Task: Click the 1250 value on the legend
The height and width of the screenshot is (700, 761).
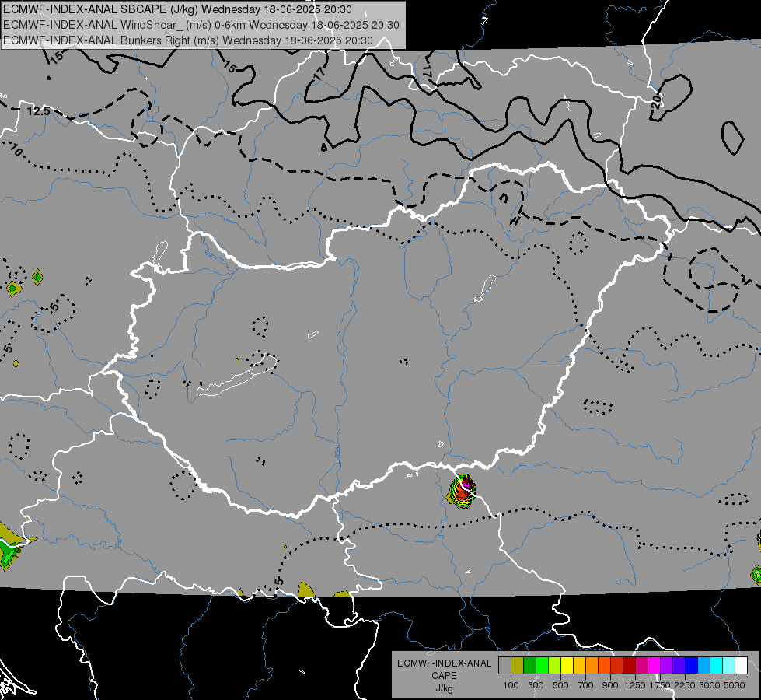Action: click(x=635, y=685)
